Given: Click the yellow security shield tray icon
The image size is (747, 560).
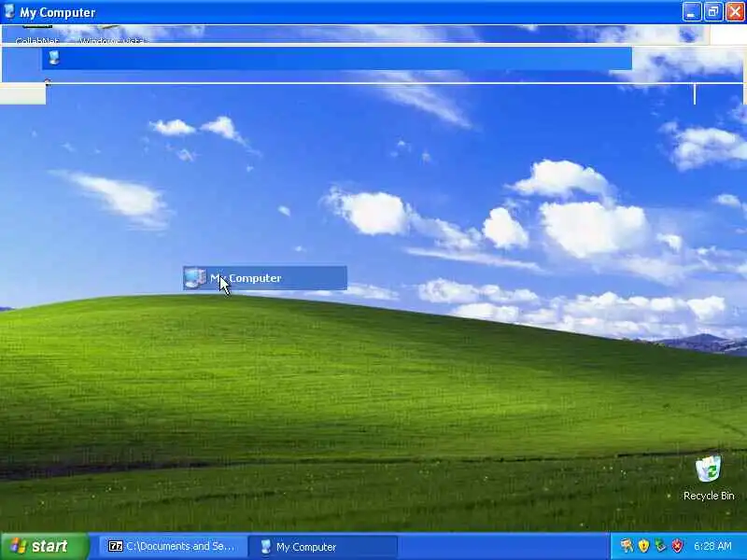Looking at the screenshot, I should click(x=643, y=546).
